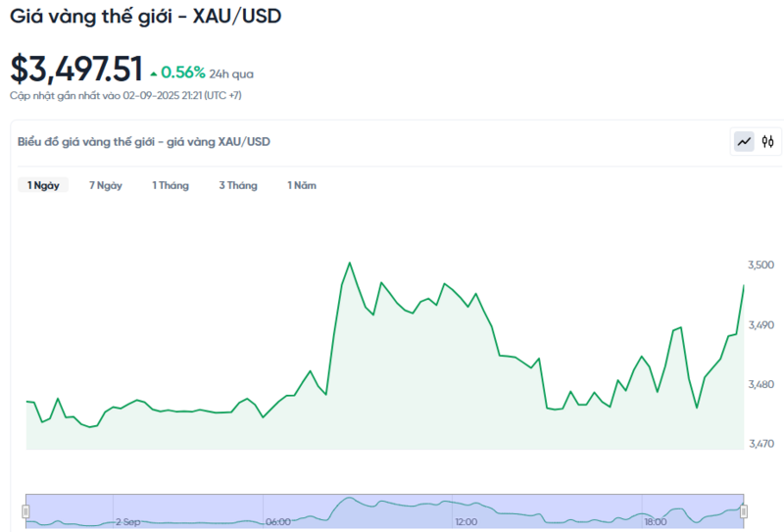The width and height of the screenshot is (784, 532).
Task: Grab the left handle of the range navigator
Action: pyautogui.click(x=26, y=510)
